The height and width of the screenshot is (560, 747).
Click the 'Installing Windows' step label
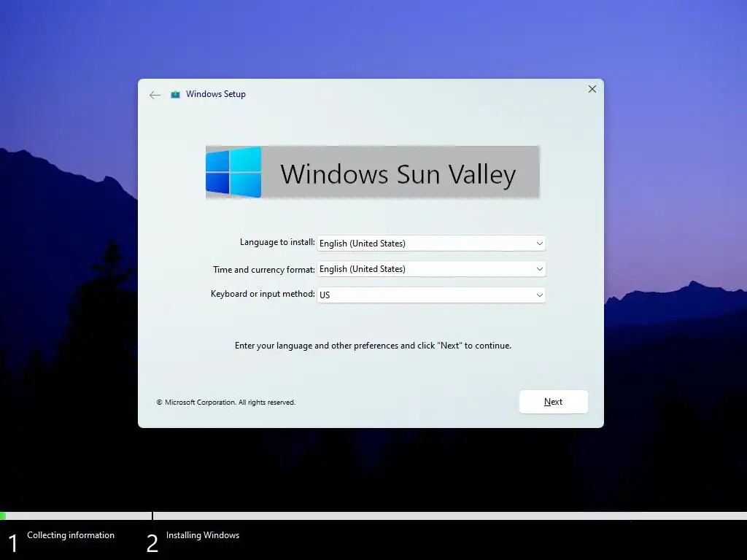203,535
